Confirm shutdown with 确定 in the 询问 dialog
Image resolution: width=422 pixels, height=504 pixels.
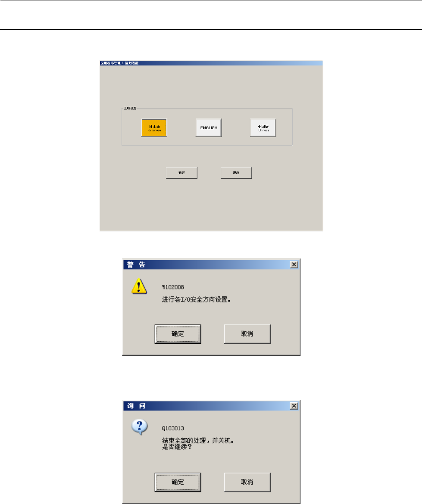point(178,482)
